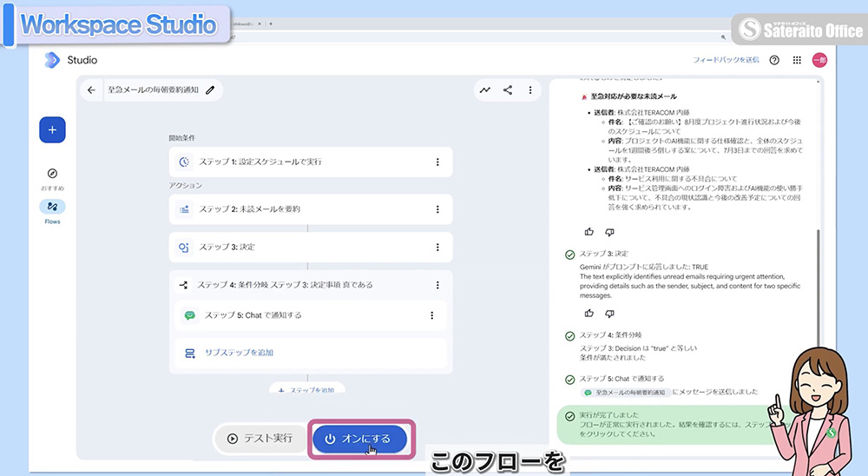868x476 pixels.
Task: Open the おすすめ compass icon
Action: pyautogui.click(x=52, y=174)
